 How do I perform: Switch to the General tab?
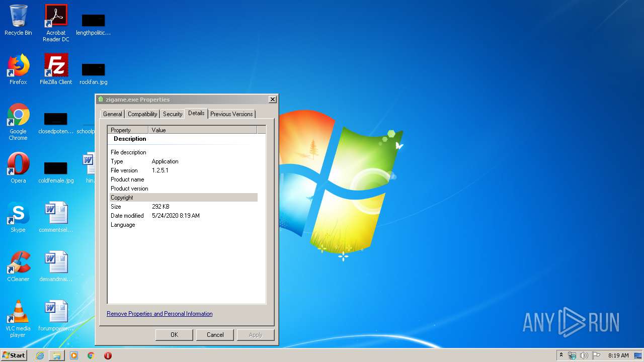coord(112,114)
